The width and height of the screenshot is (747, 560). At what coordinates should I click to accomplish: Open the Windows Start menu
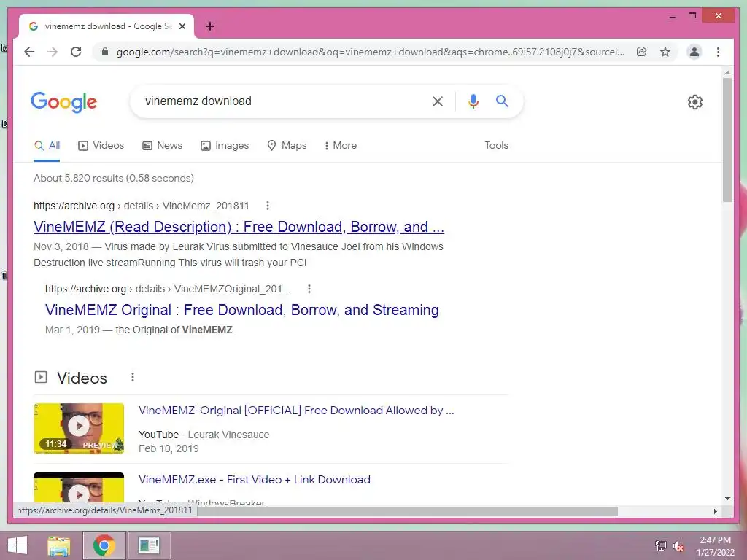pyautogui.click(x=18, y=545)
